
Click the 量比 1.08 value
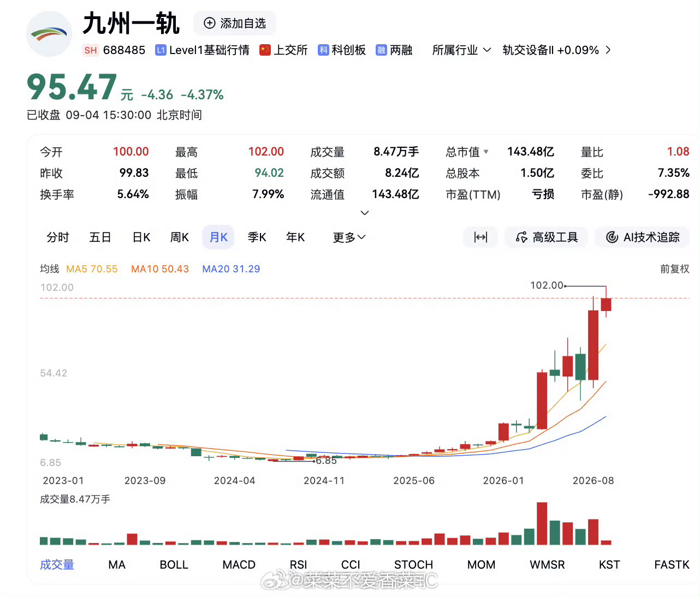click(x=678, y=152)
